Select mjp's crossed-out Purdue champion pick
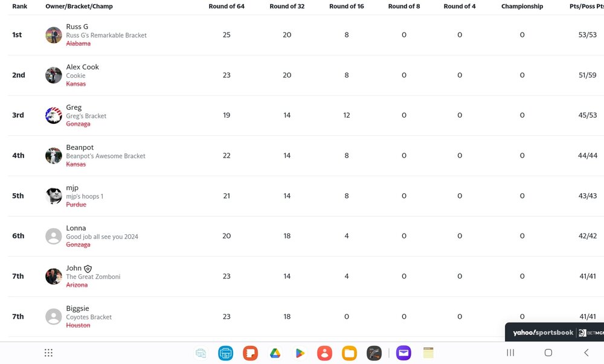Screen dimensions: 604x364 point(76,204)
